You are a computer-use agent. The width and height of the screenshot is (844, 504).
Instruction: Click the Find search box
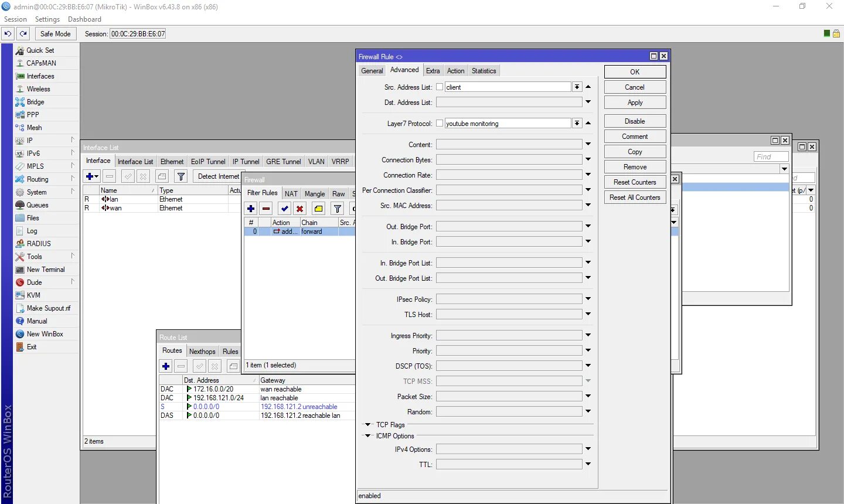pyautogui.click(x=771, y=156)
